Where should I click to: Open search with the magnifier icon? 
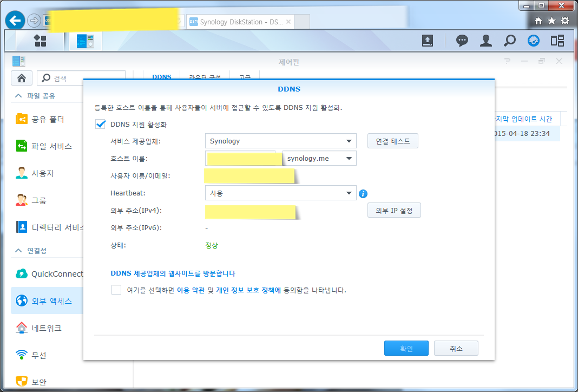click(x=509, y=41)
